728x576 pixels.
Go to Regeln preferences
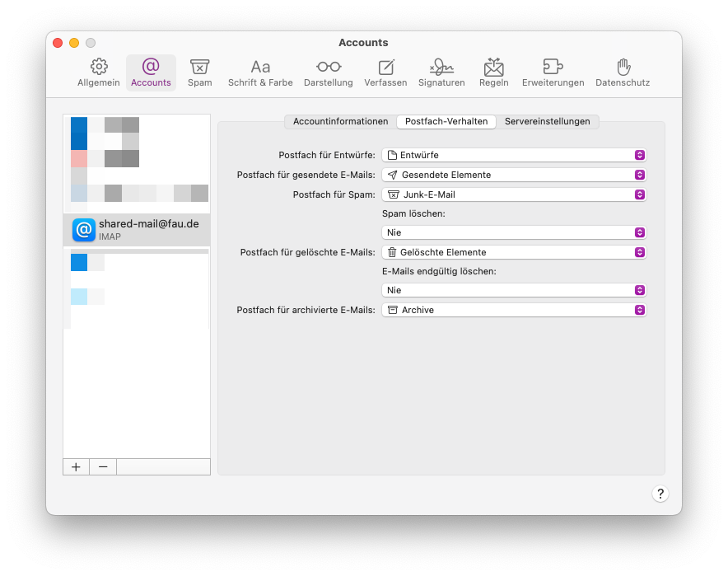[493, 73]
